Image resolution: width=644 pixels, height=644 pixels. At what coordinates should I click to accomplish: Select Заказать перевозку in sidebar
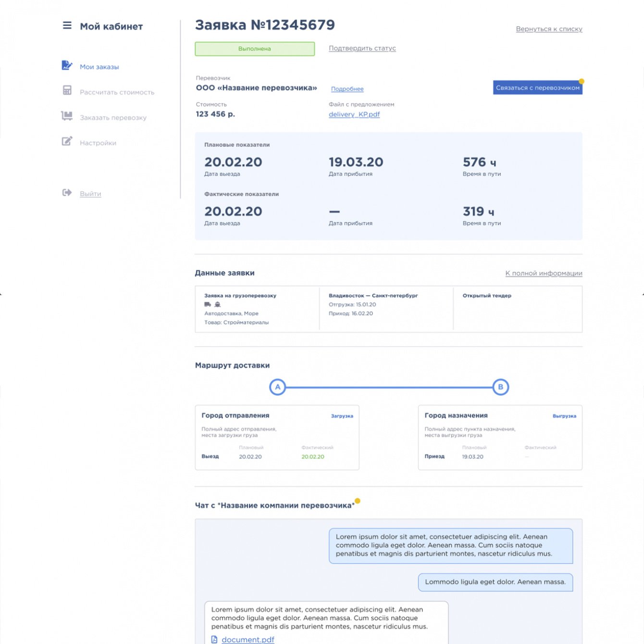(113, 118)
